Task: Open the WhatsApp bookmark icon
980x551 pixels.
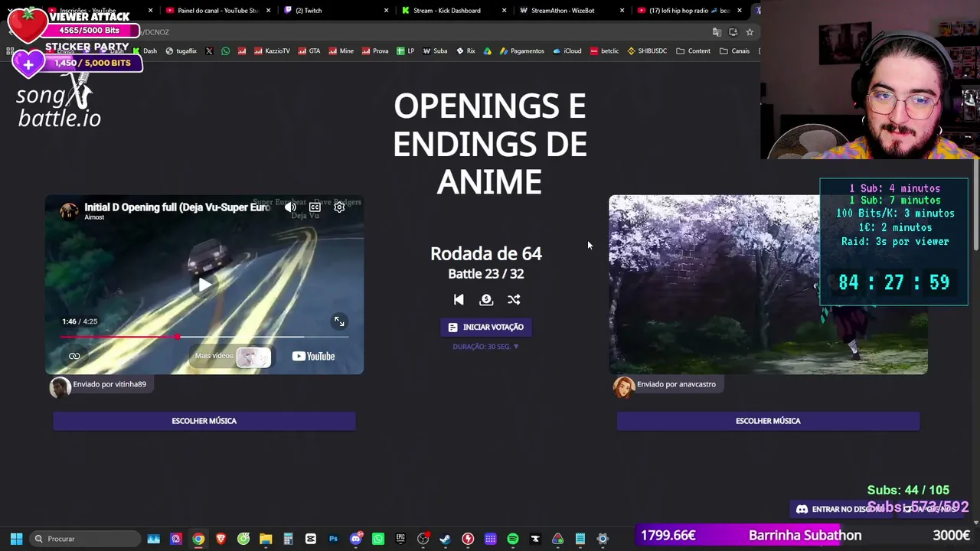Action: (225, 51)
